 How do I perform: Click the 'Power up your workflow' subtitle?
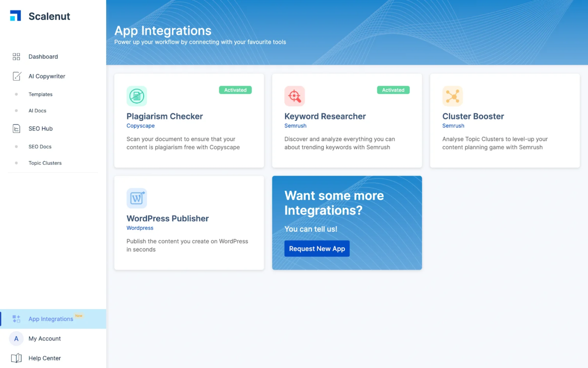tap(200, 42)
